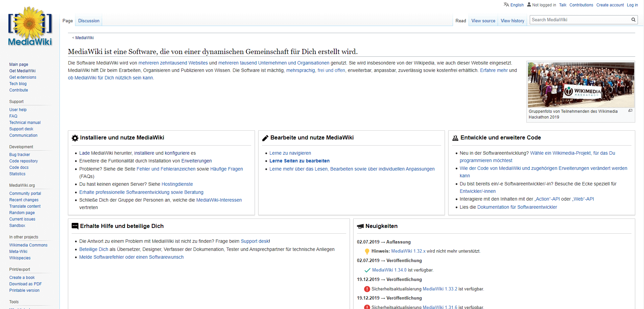The width and height of the screenshot is (644, 309).
Task: Switch to the Discussion tab
Action: pyautogui.click(x=89, y=21)
